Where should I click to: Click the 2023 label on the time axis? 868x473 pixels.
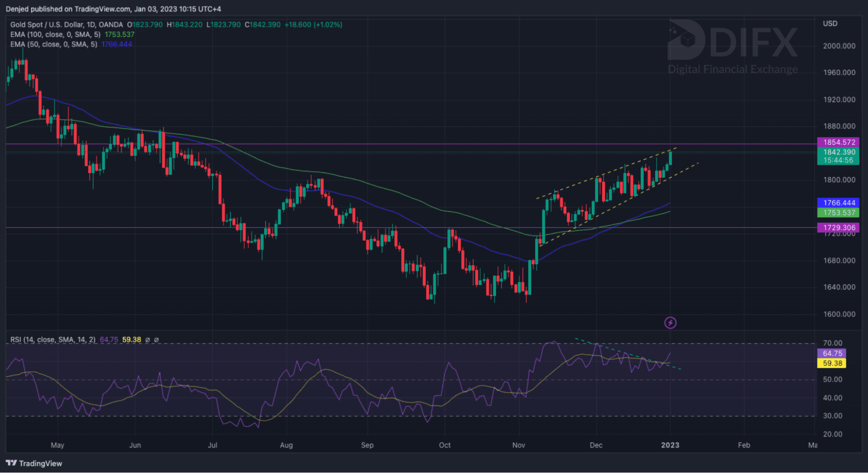coord(670,445)
